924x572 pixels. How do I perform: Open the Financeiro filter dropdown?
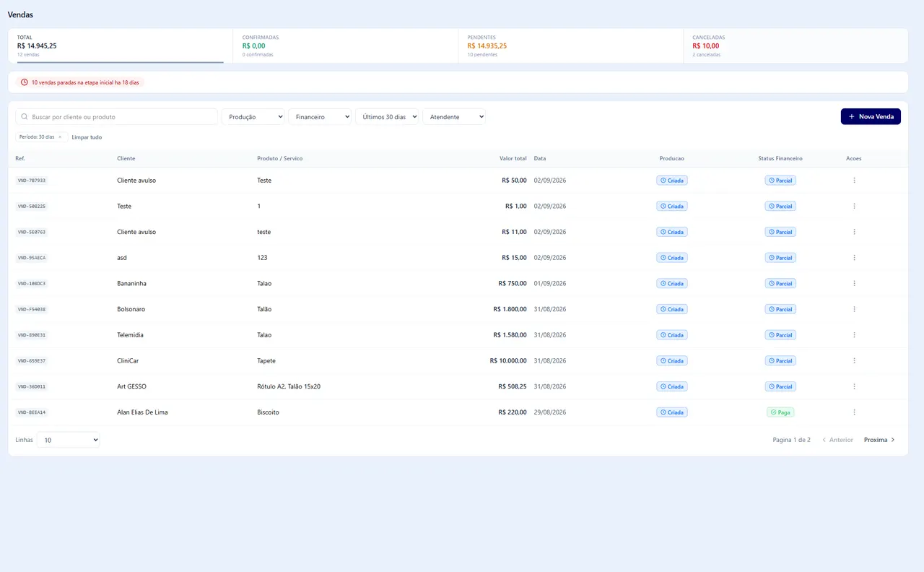(x=320, y=116)
